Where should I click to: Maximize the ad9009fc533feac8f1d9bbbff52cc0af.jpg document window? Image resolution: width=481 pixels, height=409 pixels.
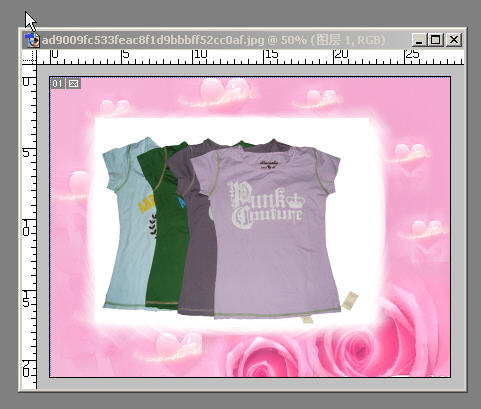coord(436,40)
